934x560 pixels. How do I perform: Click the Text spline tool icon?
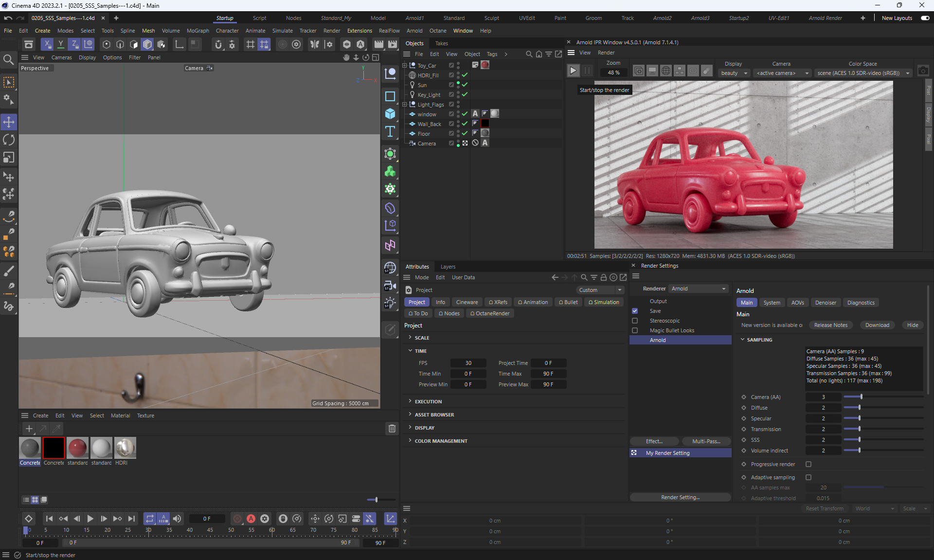pos(390,132)
